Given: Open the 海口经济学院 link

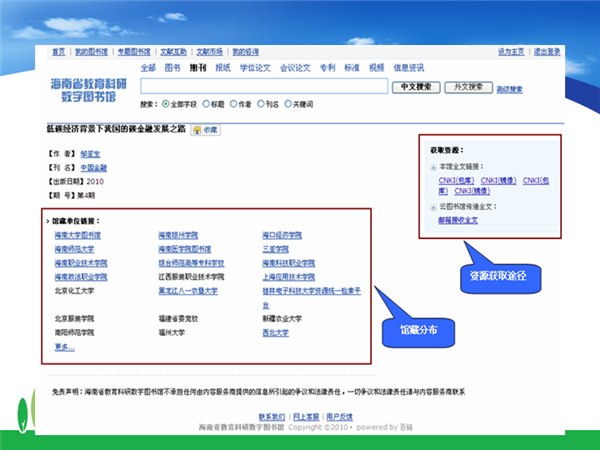Looking at the screenshot, I should pyautogui.click(x=282, y=235).
